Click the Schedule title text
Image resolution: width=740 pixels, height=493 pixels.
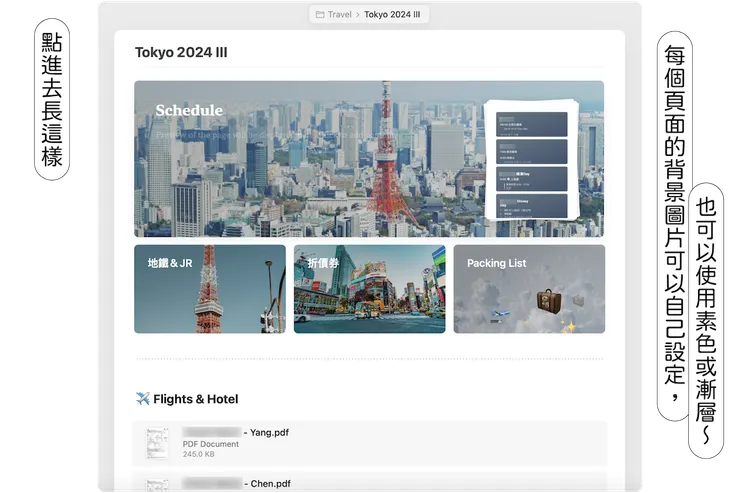click(x=189, y=110)
